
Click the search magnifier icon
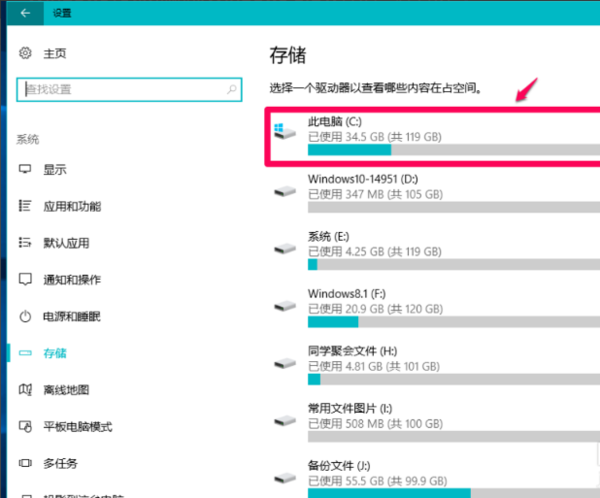231,90
